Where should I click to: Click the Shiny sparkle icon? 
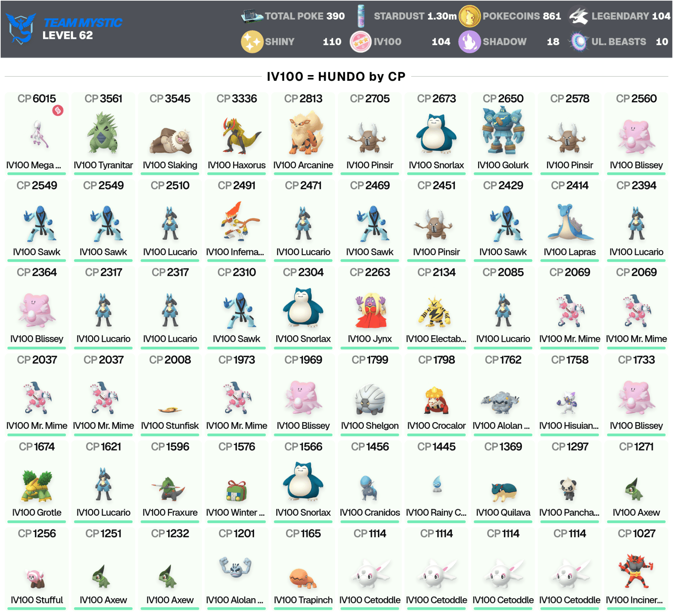coord(252,42)
